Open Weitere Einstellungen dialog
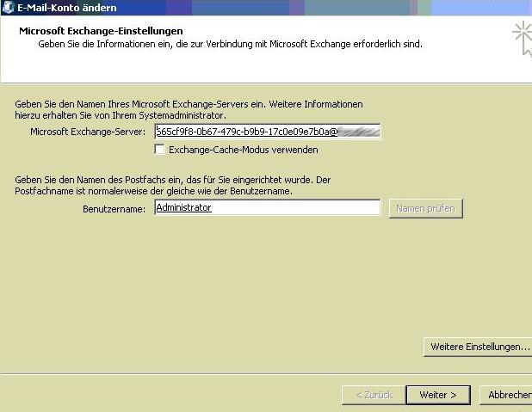Viewport: 532px width, 412px height. pos(478,347)
